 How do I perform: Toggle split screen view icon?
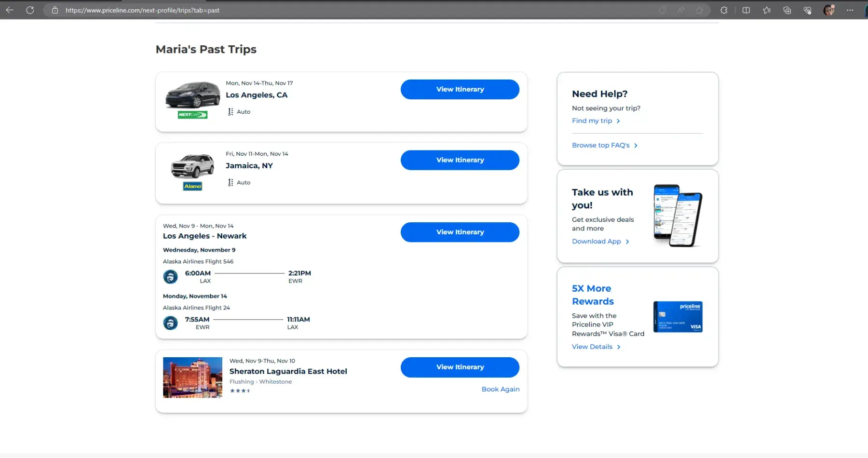[x=746, y=10]
